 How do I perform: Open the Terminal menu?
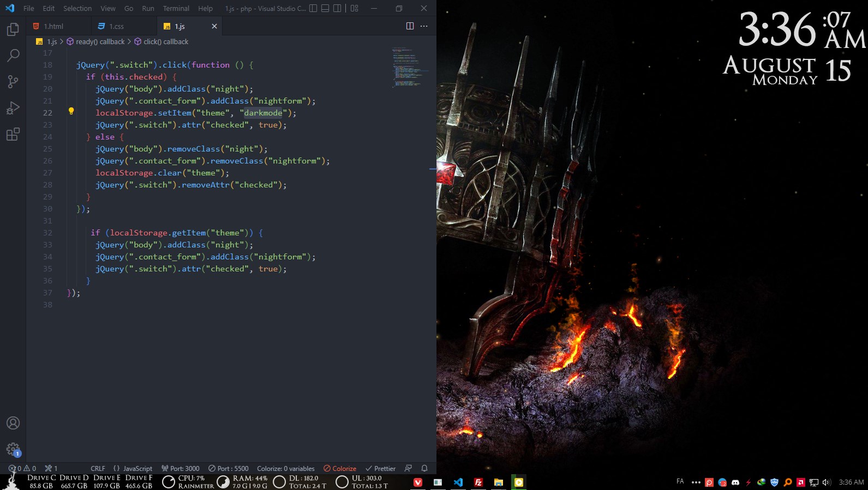[176, 8]
